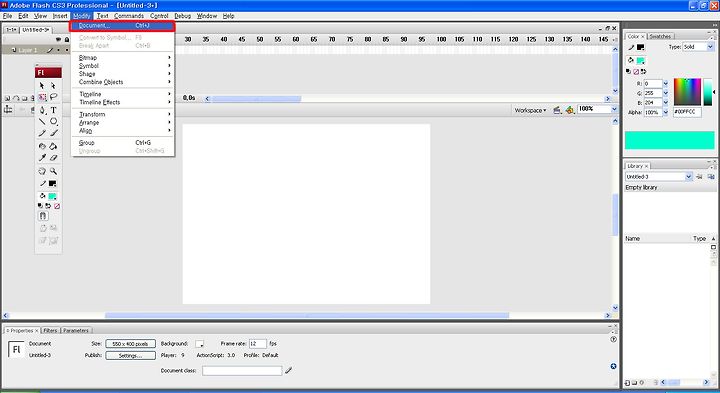Select the Line tool
This screenshot has height=393, width=720.
(42, 121)
